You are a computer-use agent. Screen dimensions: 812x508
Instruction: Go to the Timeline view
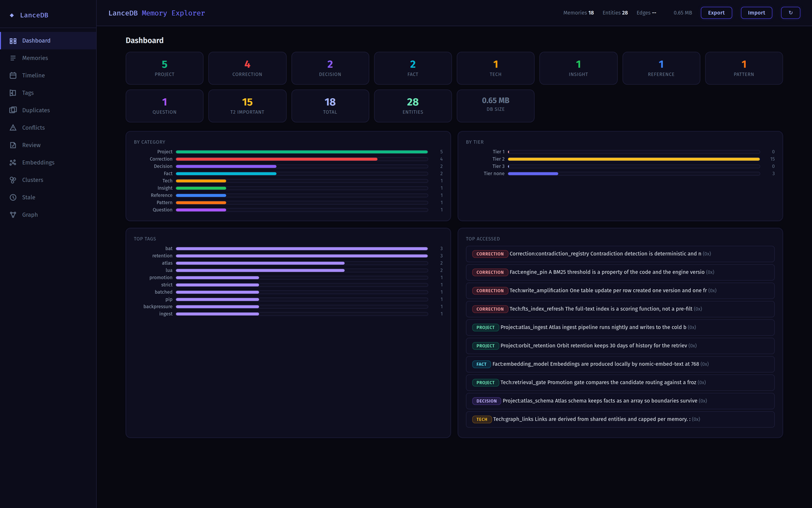[48, 75]
